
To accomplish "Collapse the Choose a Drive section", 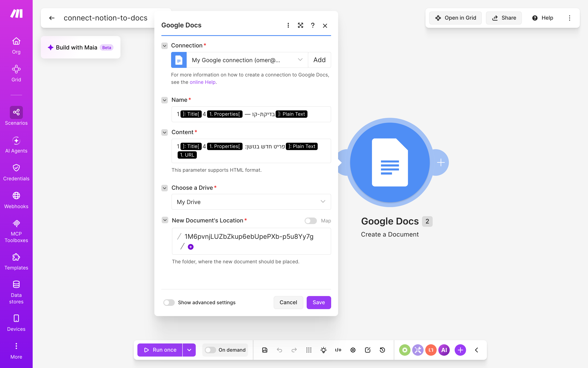I will tap(165, 188).
